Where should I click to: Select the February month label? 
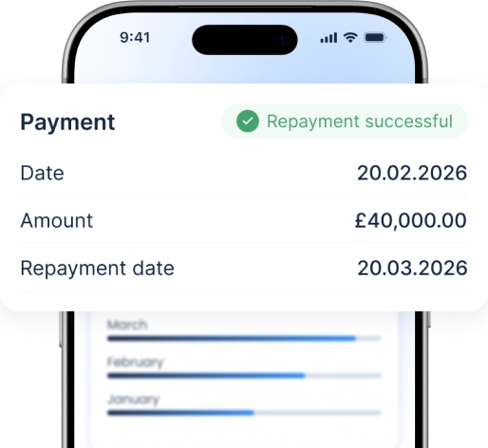tap(135, 362)
